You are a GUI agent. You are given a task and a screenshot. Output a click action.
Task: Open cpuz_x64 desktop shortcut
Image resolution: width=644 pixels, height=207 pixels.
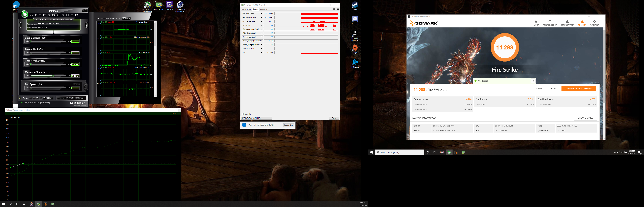coord(169,6)
